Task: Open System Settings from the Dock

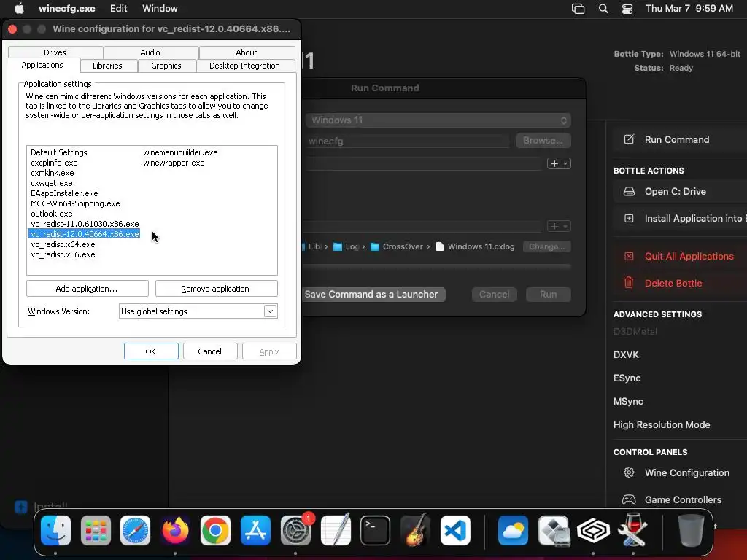Action: [x=295, y=531]
